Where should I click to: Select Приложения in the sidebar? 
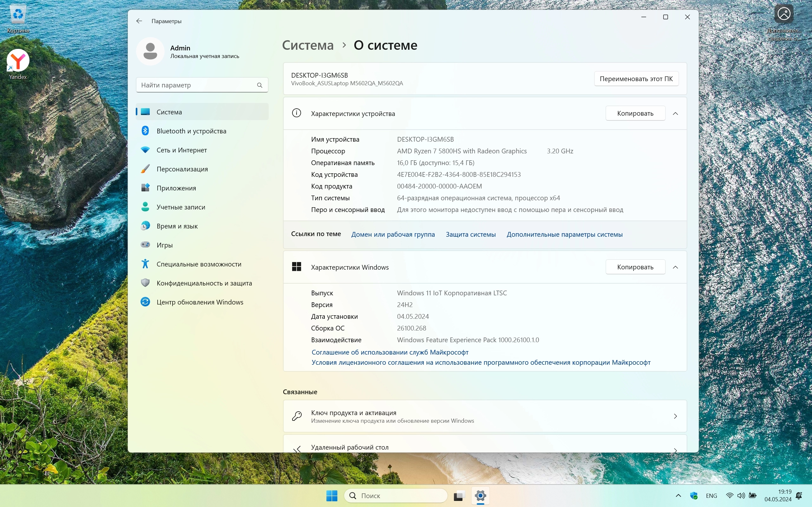[176, 188]
